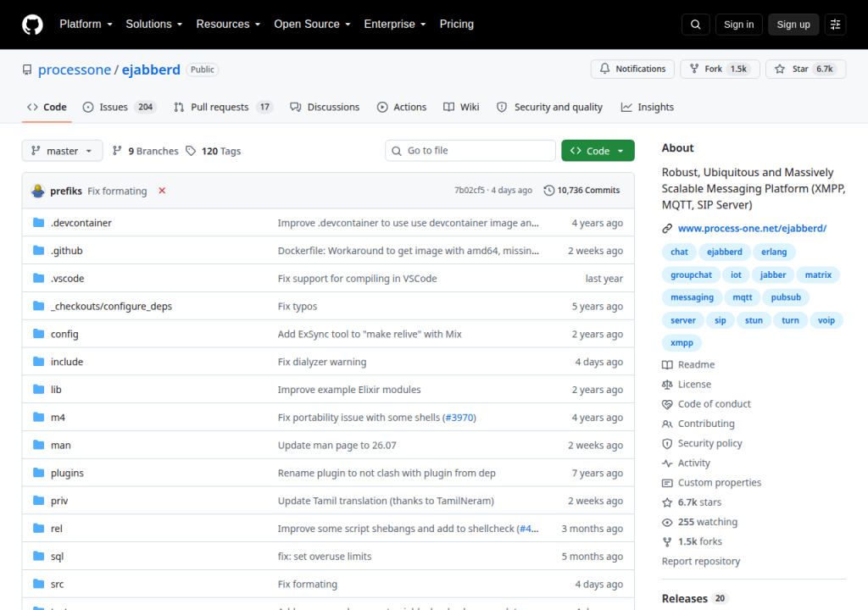Image resolution: width=868 pixels, height=610 pixels.
Task: Open the 'Update man page to 26.07' commit
Action: point(337,445)
